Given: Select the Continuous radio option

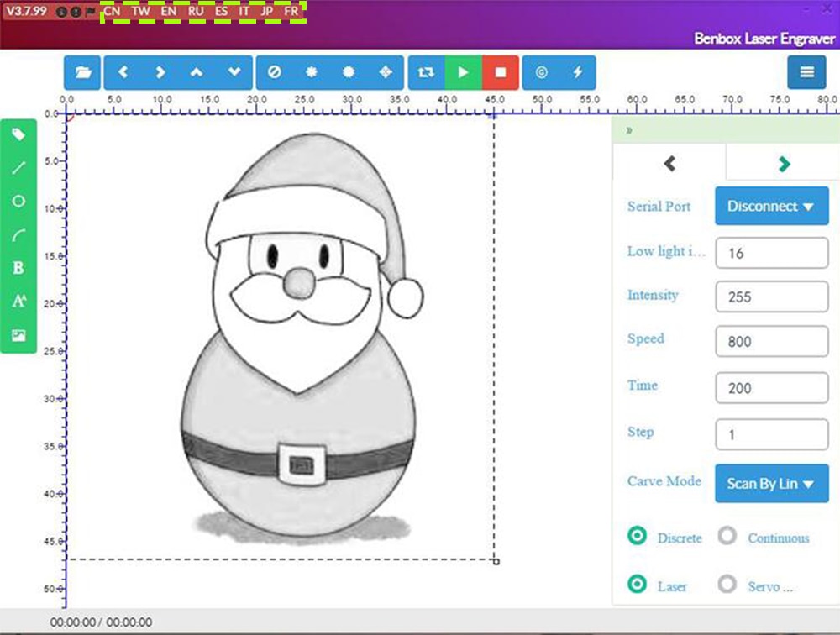Looking at the screenshot, I should pyautogui.click(x=727, y=536).
